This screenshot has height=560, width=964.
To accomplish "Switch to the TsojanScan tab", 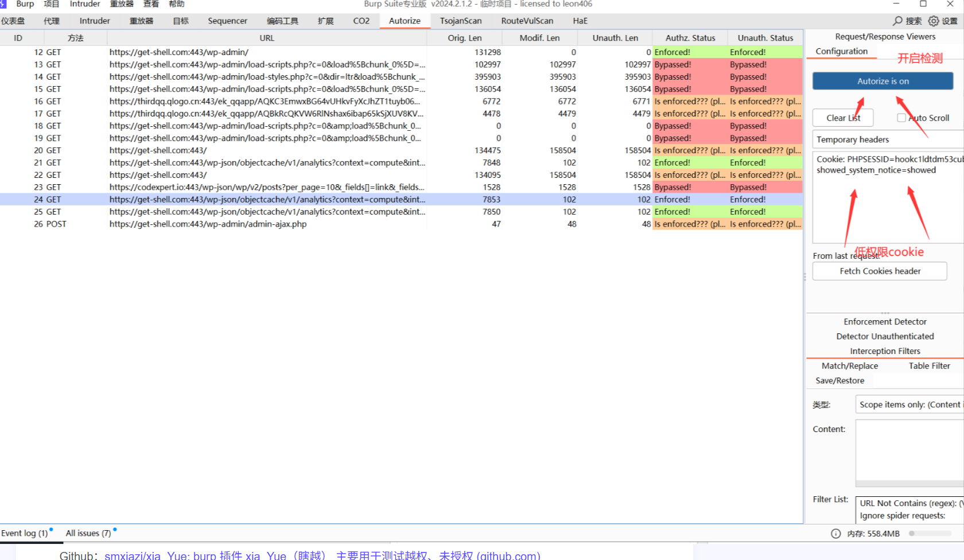I will point(461,21).
